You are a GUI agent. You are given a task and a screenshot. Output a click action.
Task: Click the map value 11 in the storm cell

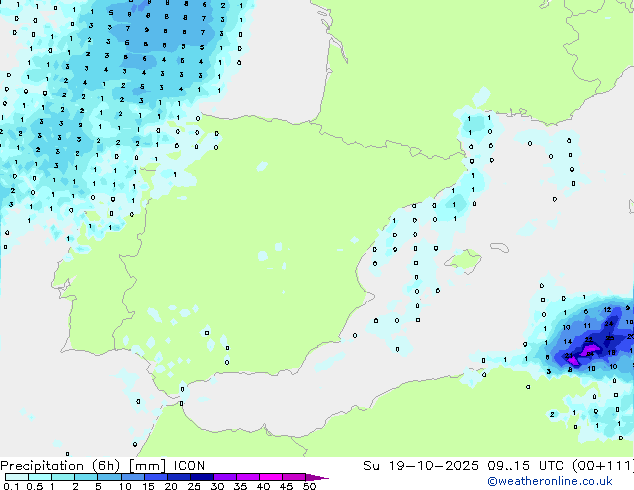[587, 325]
